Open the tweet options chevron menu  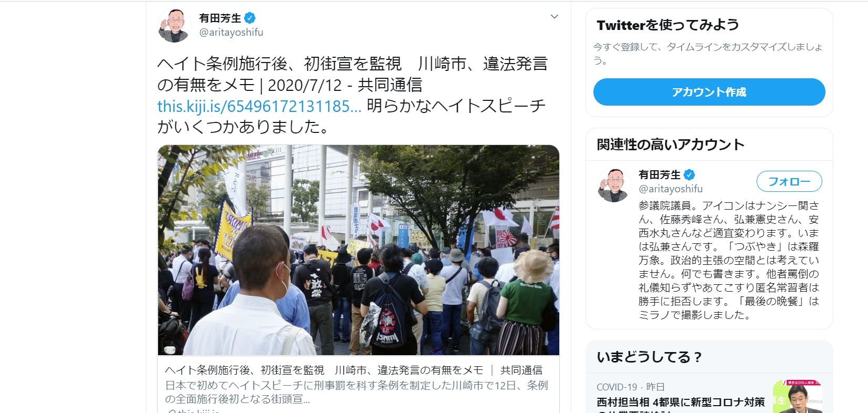(554, 17)
